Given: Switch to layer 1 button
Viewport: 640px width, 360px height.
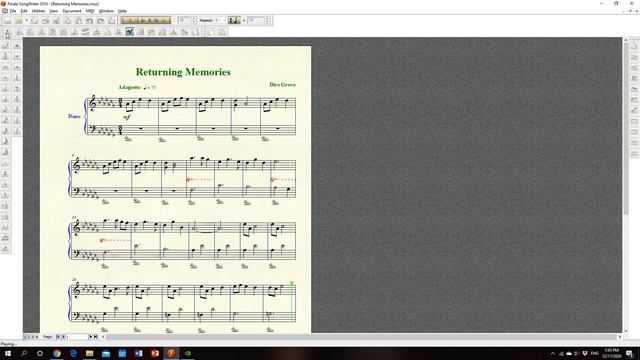Looking at the screenshot, I should (24, 337).
